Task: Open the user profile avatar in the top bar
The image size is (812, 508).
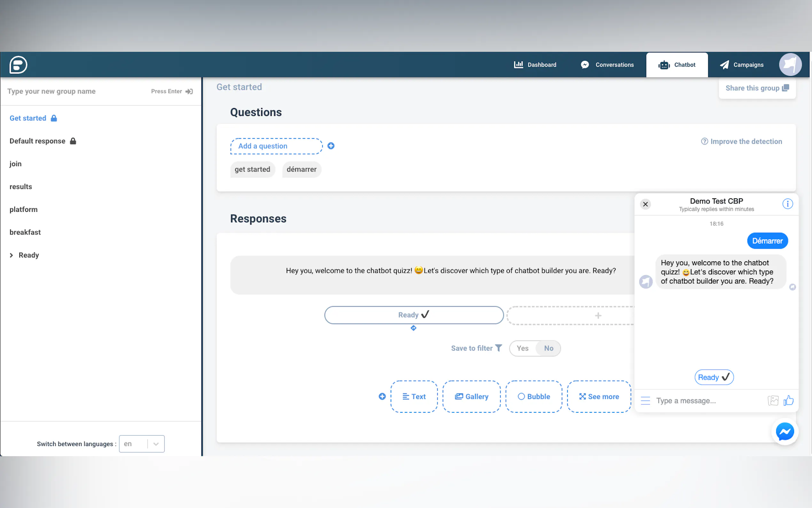Action: pos(790,65)
